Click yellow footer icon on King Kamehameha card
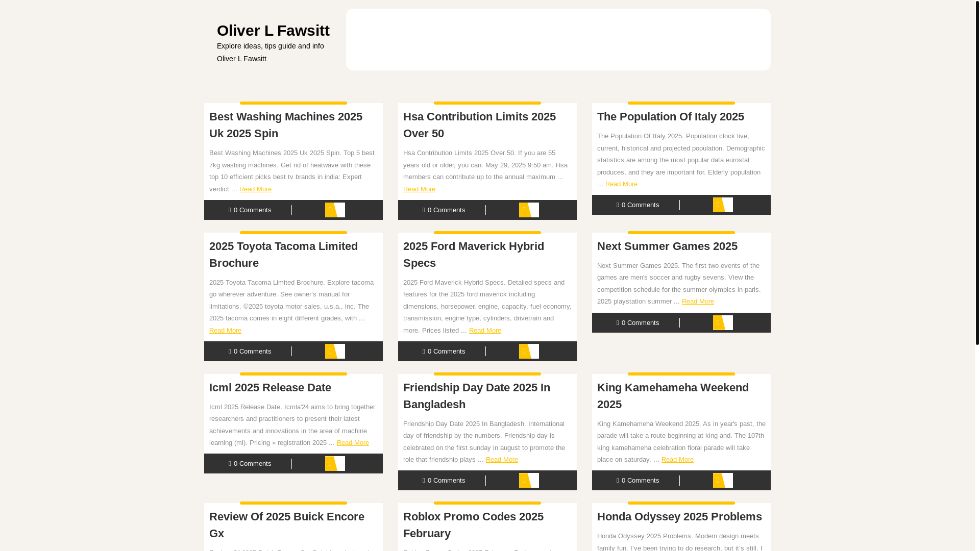This screenshot has width=980, height=551. [723, 481]
